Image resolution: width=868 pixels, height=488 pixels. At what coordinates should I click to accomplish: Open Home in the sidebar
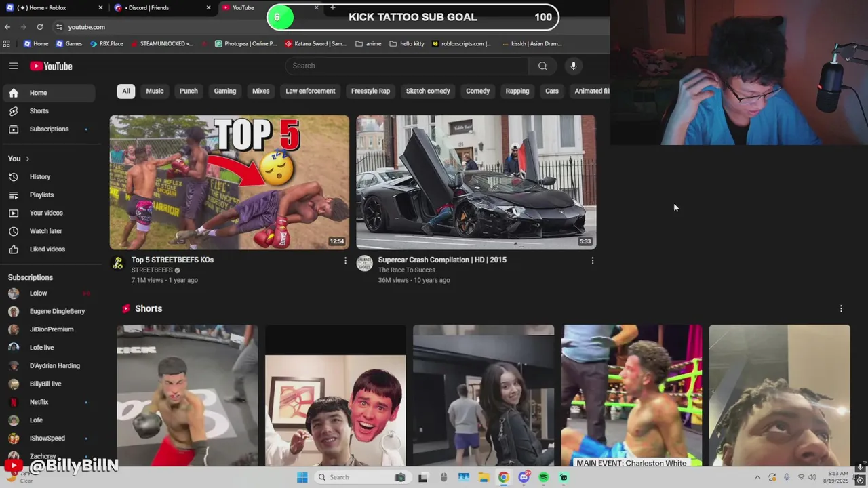coord(49,93)
